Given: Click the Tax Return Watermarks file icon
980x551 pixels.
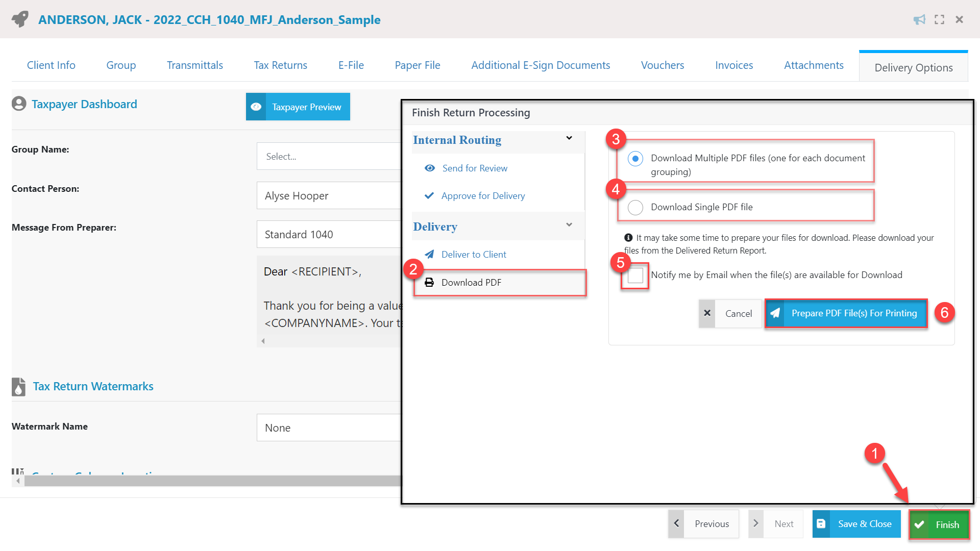Looking at the screenshot, I should click(x=18, y=387).
